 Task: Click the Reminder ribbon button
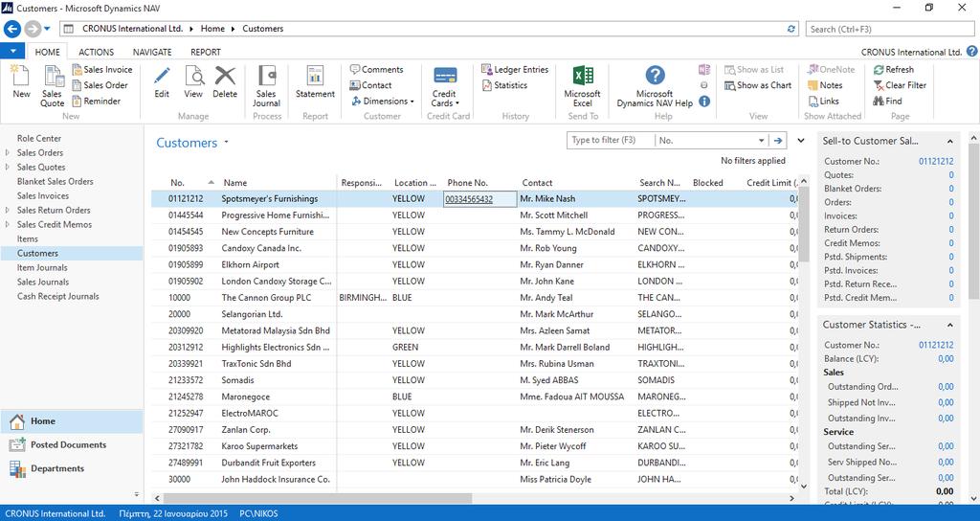coord(97,101)
